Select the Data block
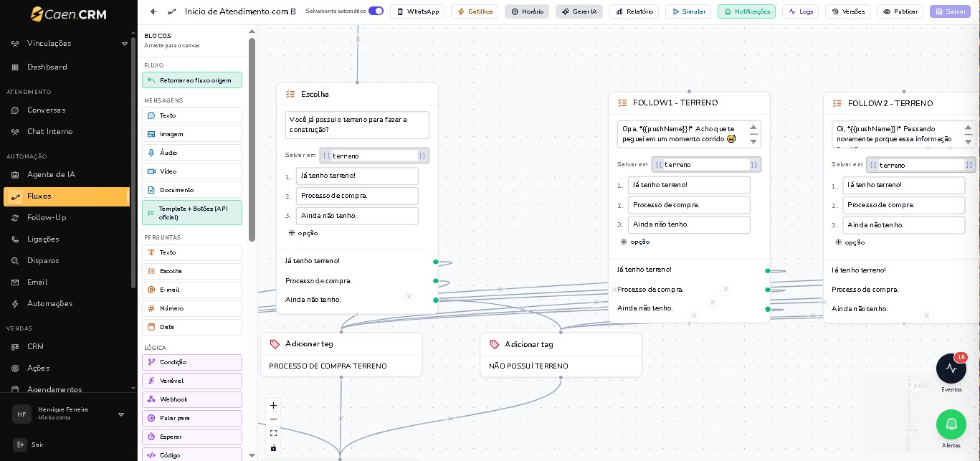The image size is (980, 461). (192, 327)
